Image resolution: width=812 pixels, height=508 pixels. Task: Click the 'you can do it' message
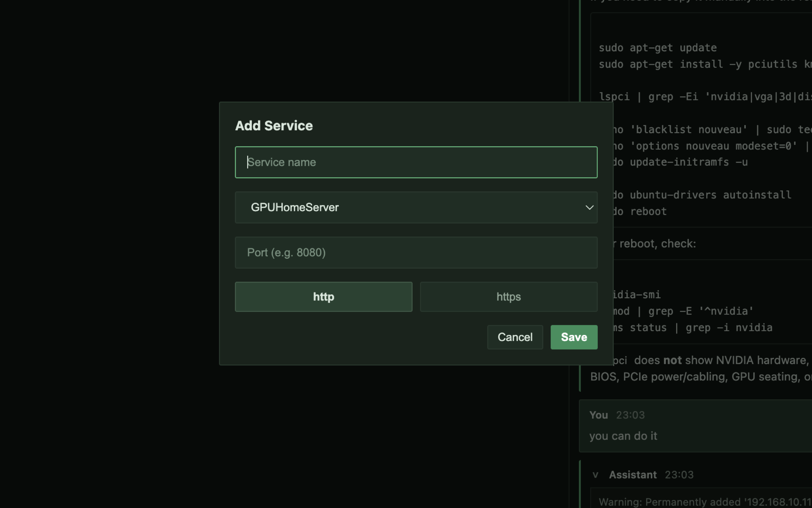[623, 436]
